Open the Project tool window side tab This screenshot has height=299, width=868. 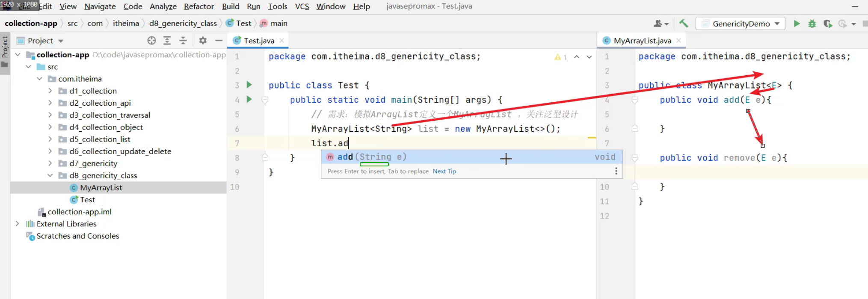[5, 52]
